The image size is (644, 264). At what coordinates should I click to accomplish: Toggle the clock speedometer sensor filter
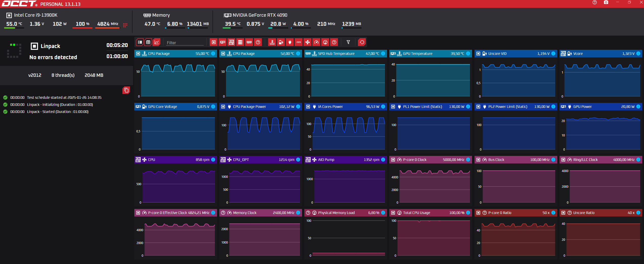(x=316, y=42)
